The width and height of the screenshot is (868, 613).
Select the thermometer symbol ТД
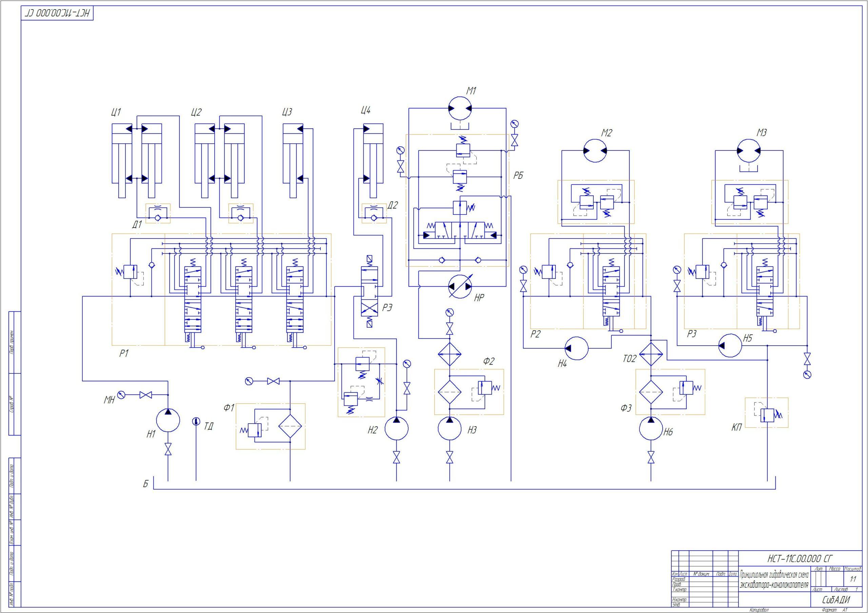(196, 422)
